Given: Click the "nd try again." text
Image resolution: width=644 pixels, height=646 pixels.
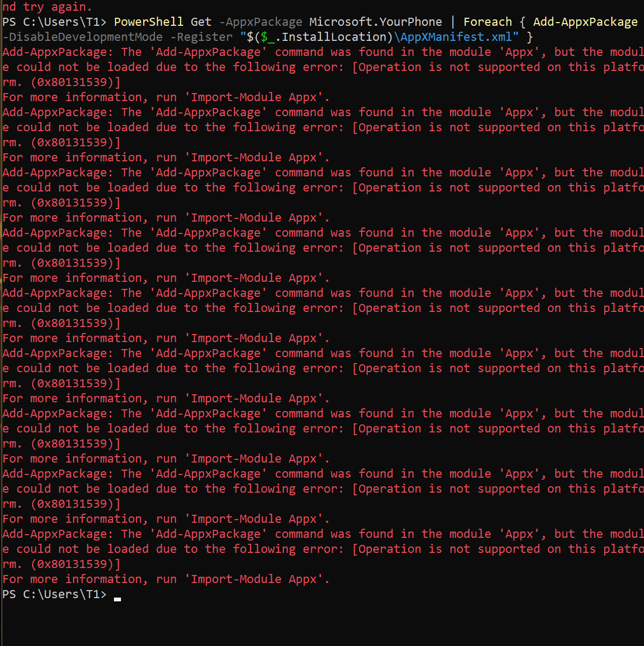Looking at the screenshot, I should (47, 7).
